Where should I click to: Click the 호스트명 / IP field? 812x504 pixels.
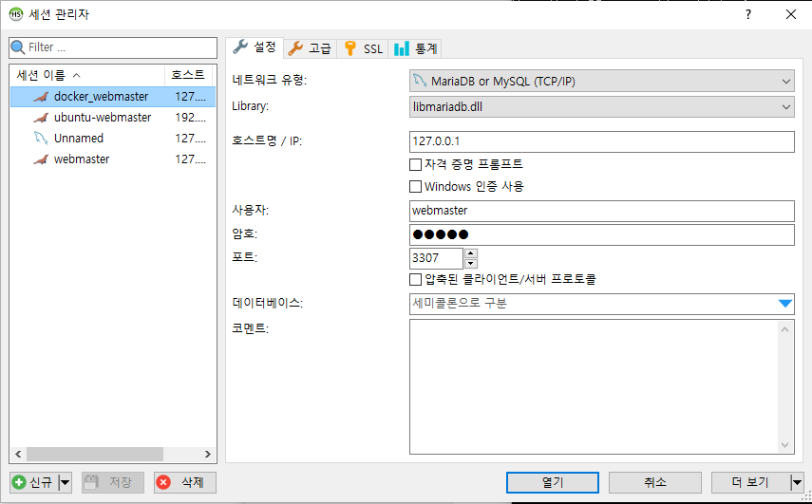(x=602, y=141)
